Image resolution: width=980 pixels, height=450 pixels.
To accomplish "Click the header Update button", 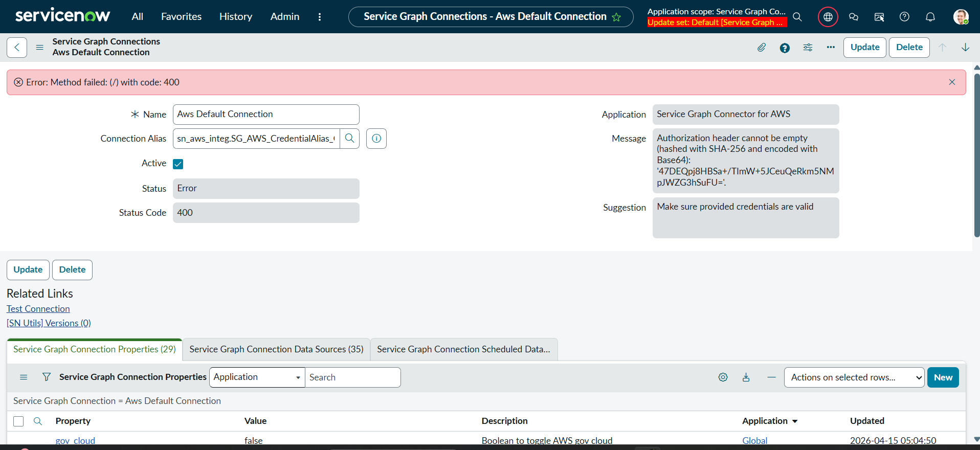I will click(865, 48).
